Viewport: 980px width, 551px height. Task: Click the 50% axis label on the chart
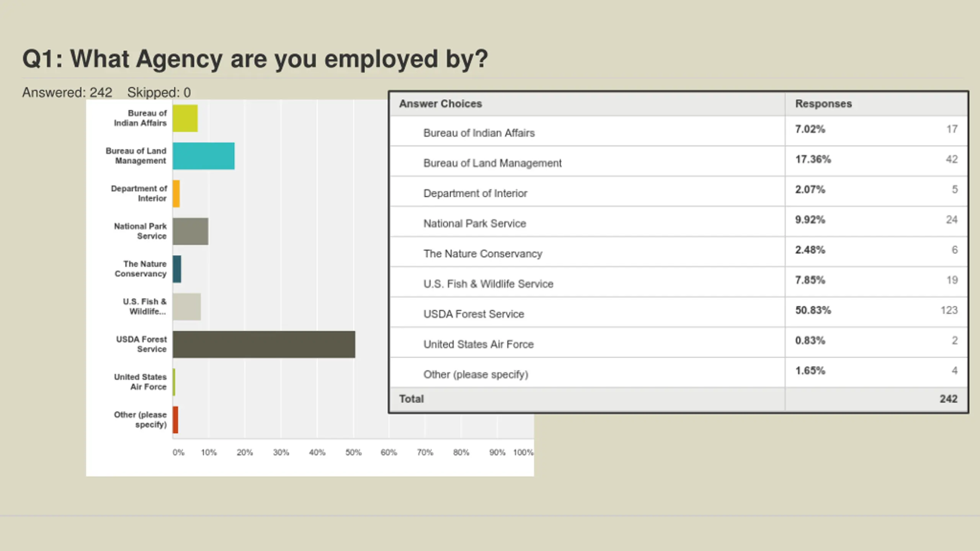pos(353,453)
